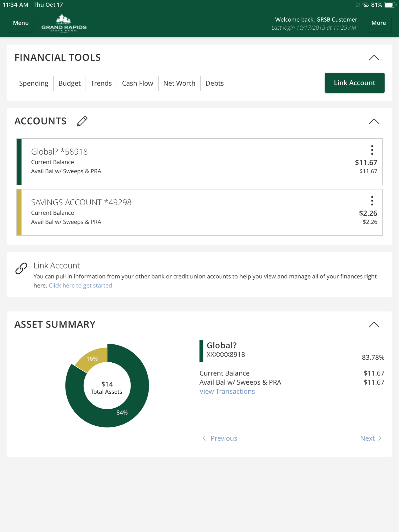Screen dimensions: 399x532
Task: Click the 'Click here to get started' link
Action: pos(81,285)
